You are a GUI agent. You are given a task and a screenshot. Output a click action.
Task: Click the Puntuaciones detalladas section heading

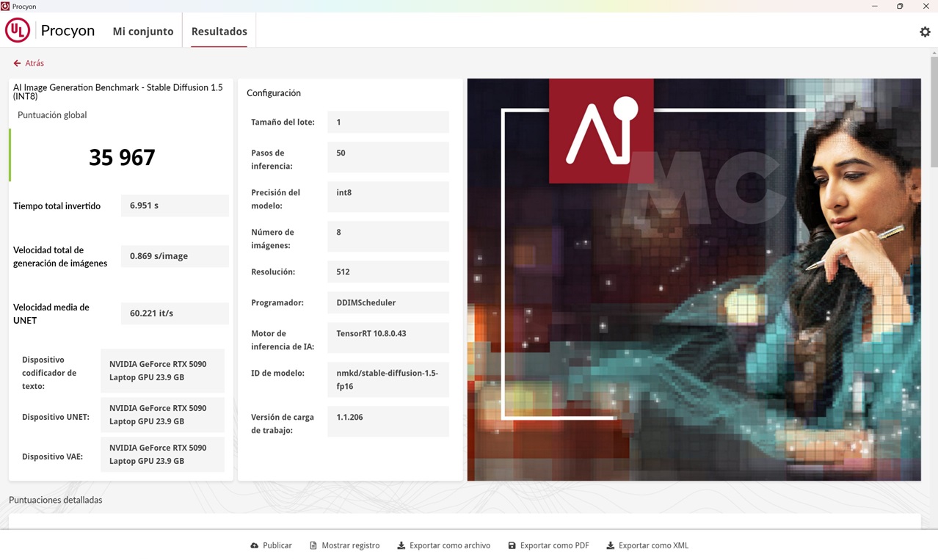coord(56,500)
